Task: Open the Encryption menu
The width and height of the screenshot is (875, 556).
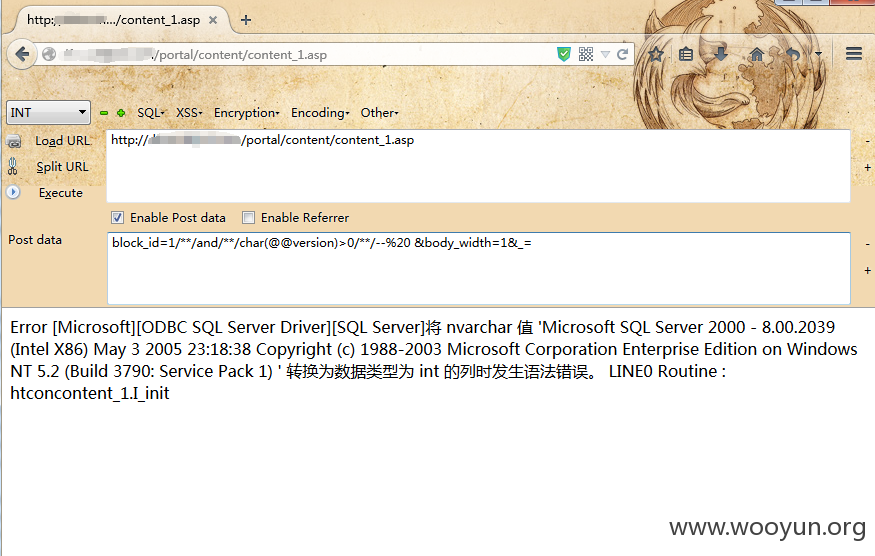Action: 247,113
